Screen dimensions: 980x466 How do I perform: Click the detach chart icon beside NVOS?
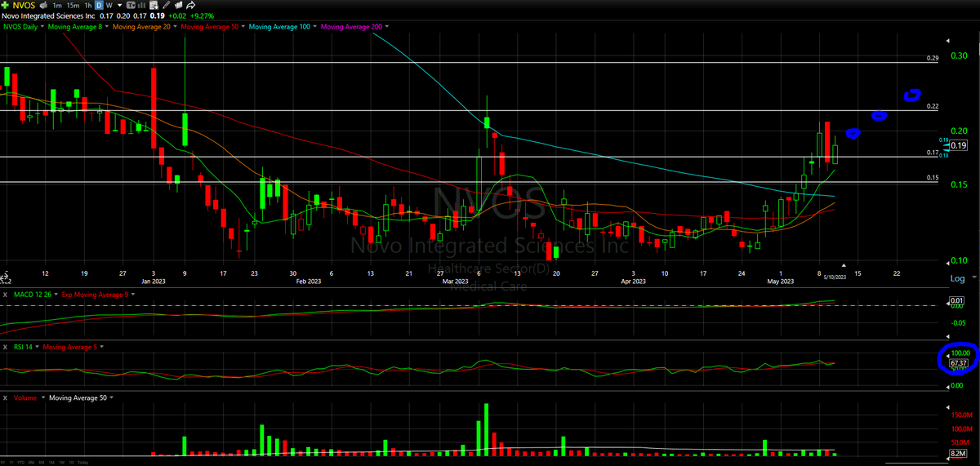coord(42,6)
